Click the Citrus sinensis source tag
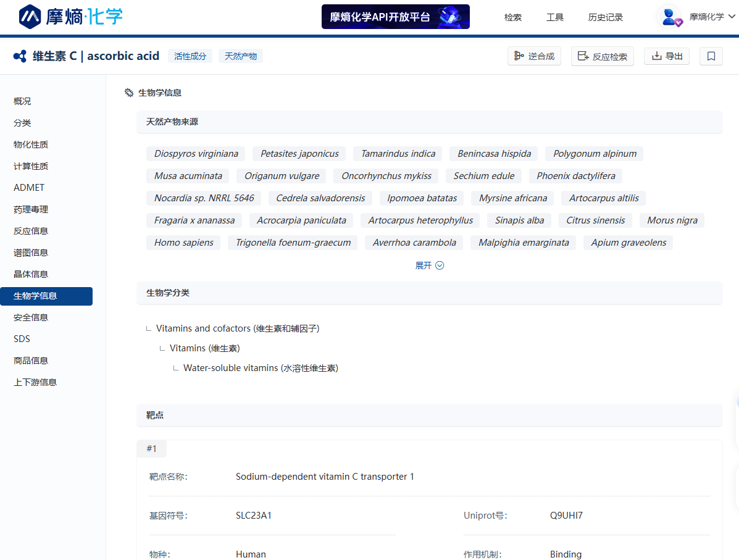This screenshot has height=560, width=739. point(595,220)
